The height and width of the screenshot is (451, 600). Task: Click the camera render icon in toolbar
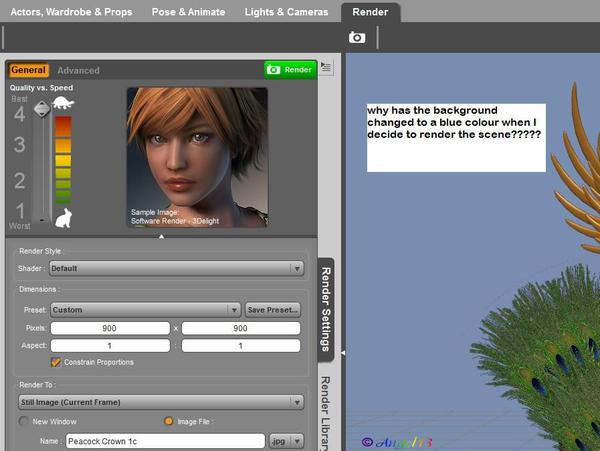point(357,37)
